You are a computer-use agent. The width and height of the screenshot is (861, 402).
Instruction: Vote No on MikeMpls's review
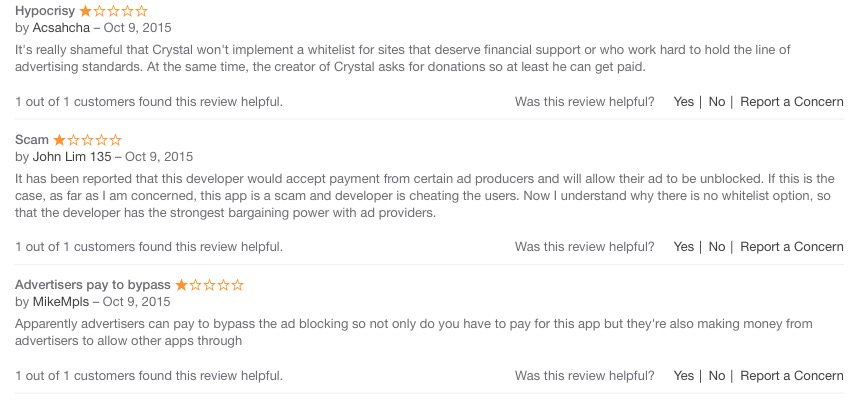(717, 376)
